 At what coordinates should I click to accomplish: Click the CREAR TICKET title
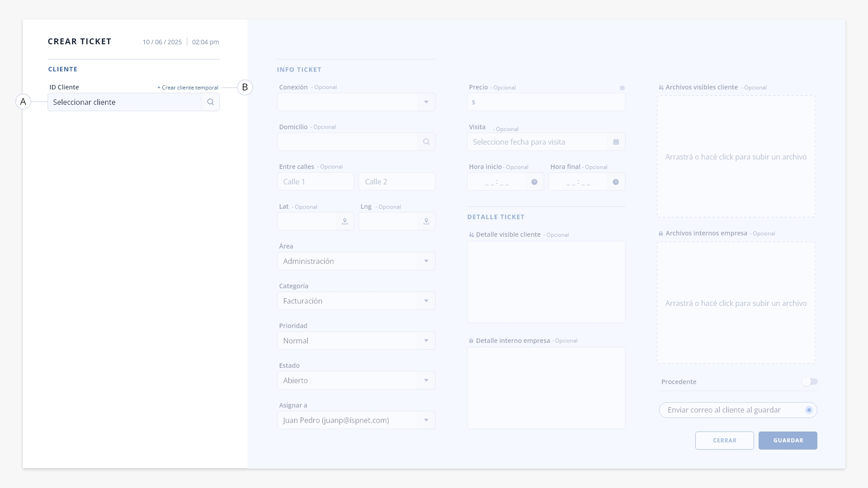click(x=80, y=42)
